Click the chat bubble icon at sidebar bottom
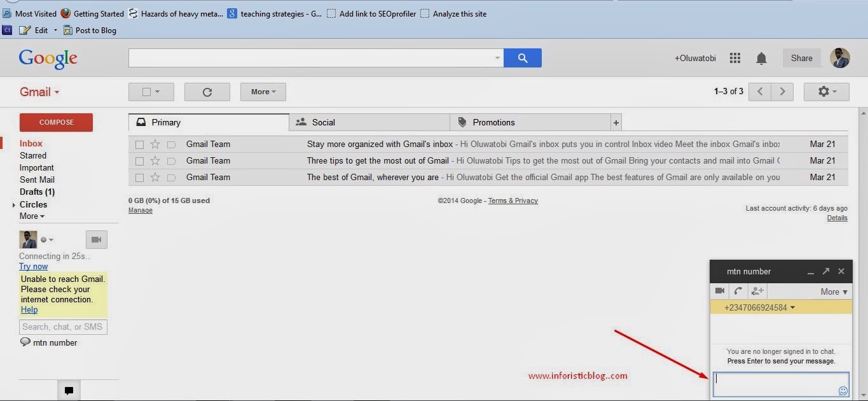This screenshot has height=401, width=868. (69, 391)
